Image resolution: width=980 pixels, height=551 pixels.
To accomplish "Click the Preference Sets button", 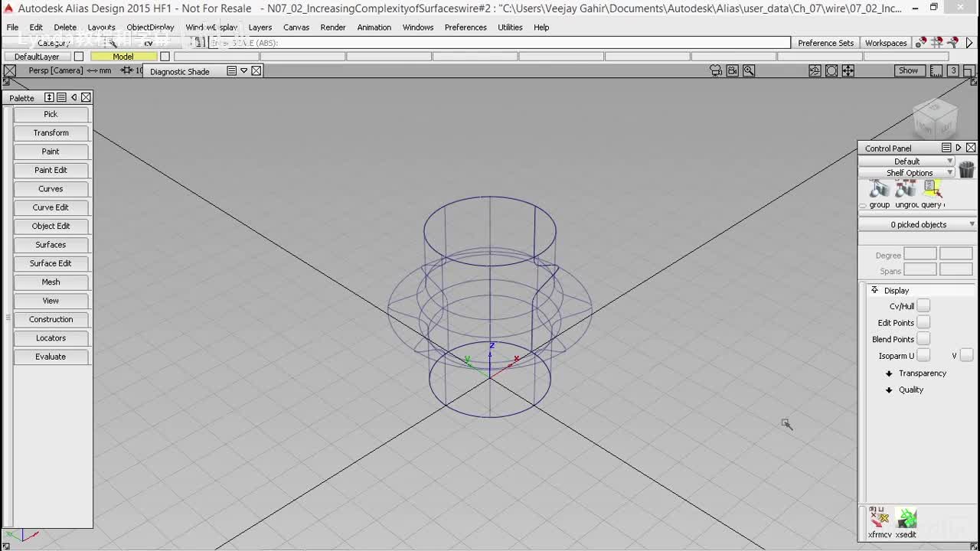I will pyautogui.click(x=825, y=43).
